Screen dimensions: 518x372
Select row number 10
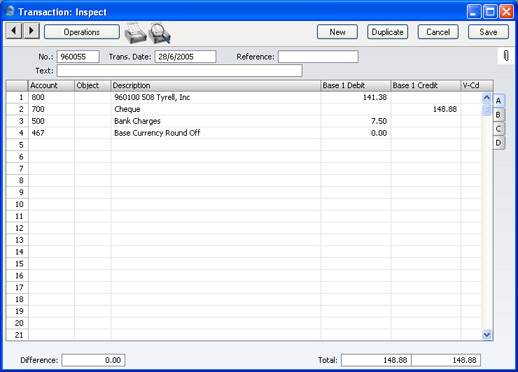pyautogui.click(x=17, y=204)
